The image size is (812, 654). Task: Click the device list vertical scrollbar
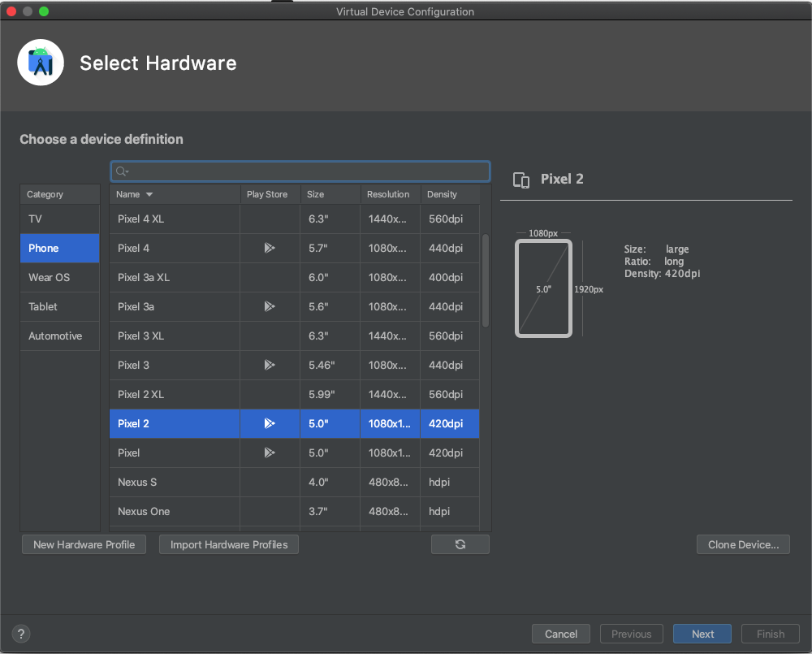pos(486,280)
